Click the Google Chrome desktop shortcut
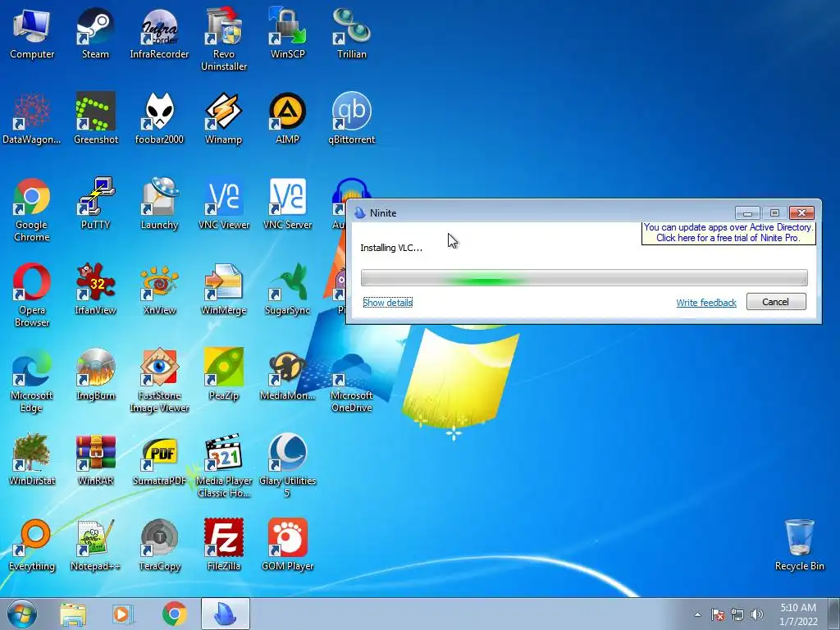840x630 pixels. click(x=32, y=210)
